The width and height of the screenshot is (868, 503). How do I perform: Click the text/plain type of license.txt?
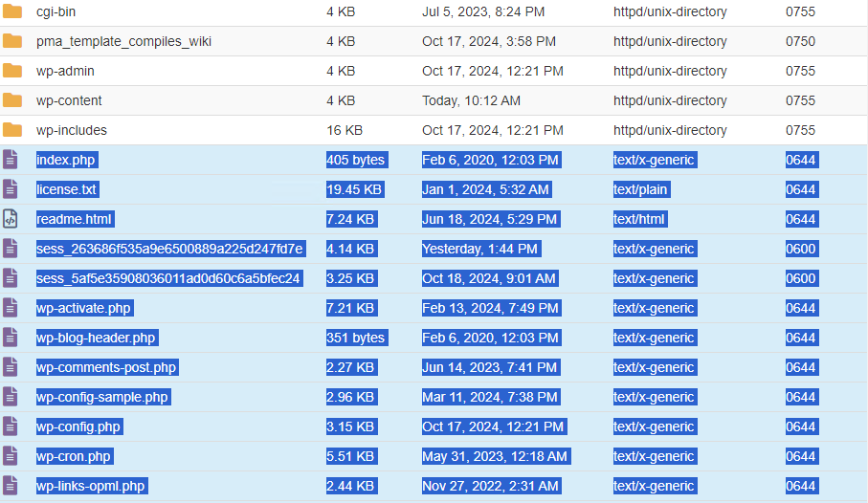640,189
